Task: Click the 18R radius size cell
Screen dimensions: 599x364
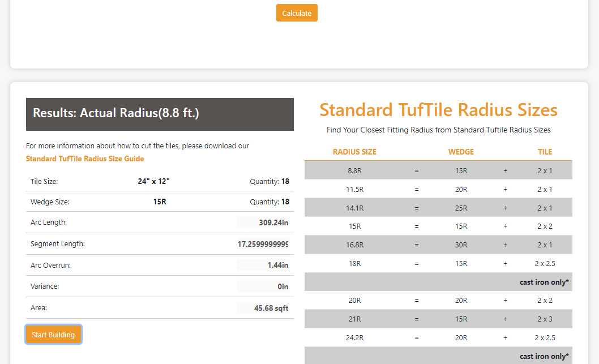Action: pos(354,264)
